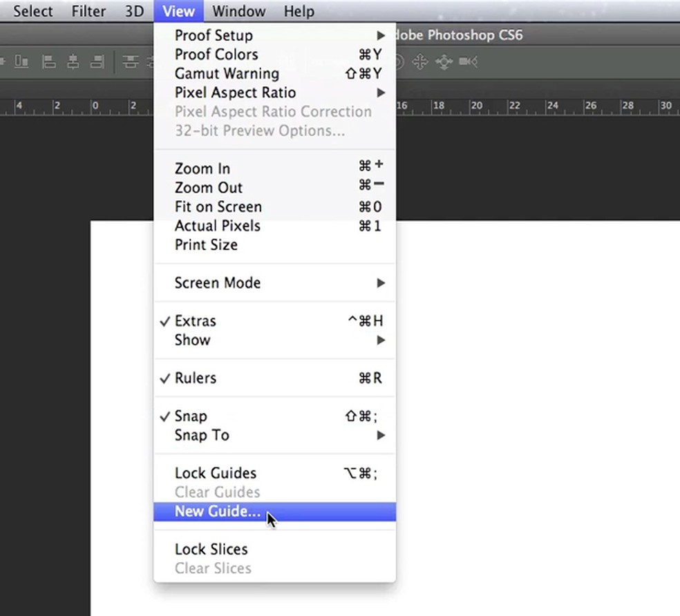Toggle Proof Colors on
This screenshot has width=680, height=616.
275,54
